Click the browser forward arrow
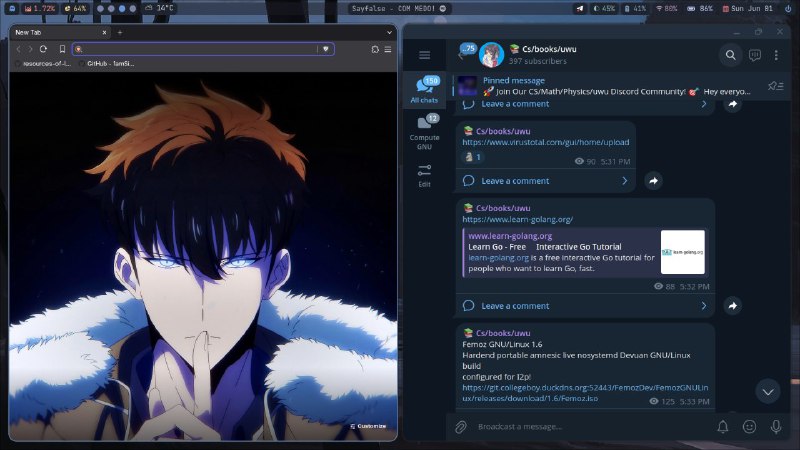Image resolution: width=800 pixels, height=450 pixels. (30, 49)
